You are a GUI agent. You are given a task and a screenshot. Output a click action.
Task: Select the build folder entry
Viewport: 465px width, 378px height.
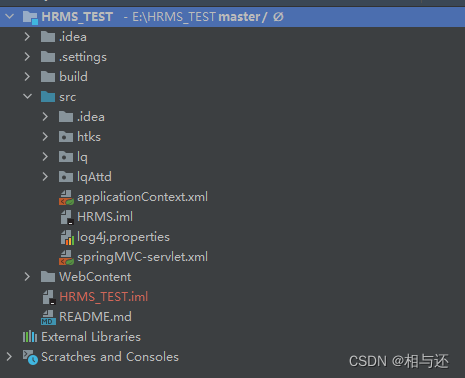click(x=73, y=77)
